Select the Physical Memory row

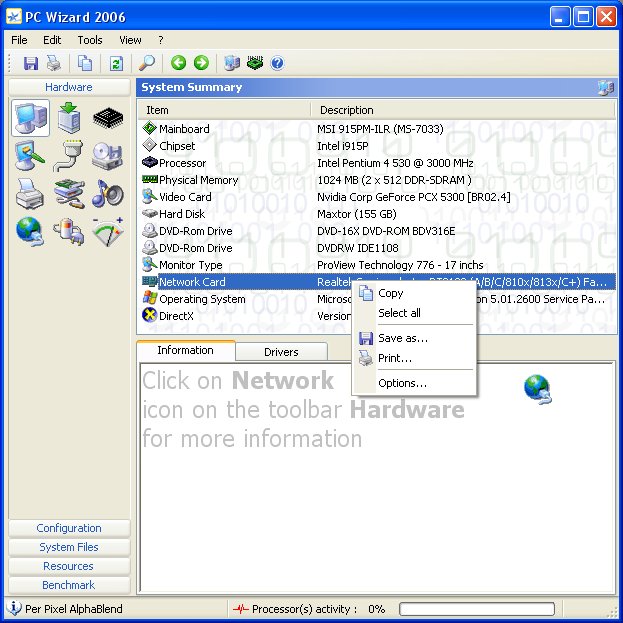(x=377, y=180)
